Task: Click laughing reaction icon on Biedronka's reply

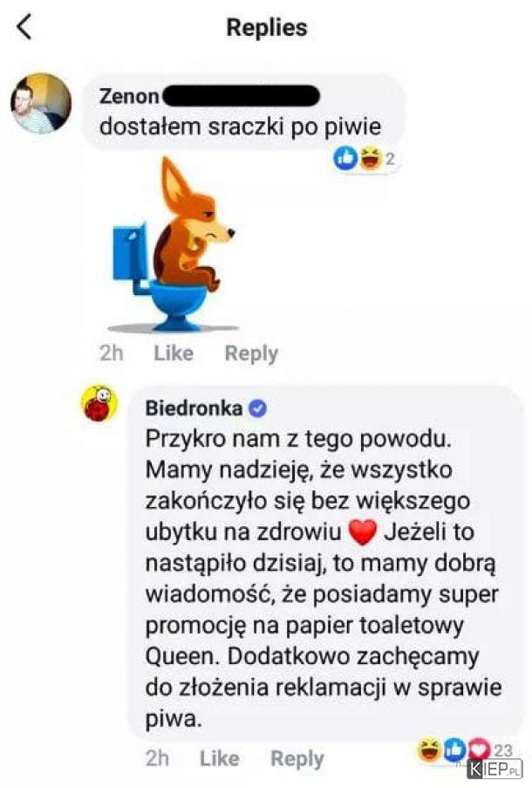Action: tap(430, 750)
